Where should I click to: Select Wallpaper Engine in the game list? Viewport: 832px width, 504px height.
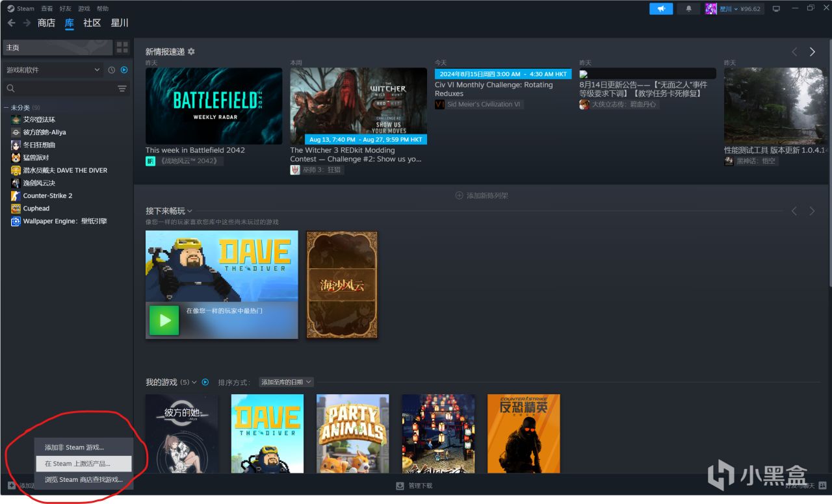pos(65,221)
